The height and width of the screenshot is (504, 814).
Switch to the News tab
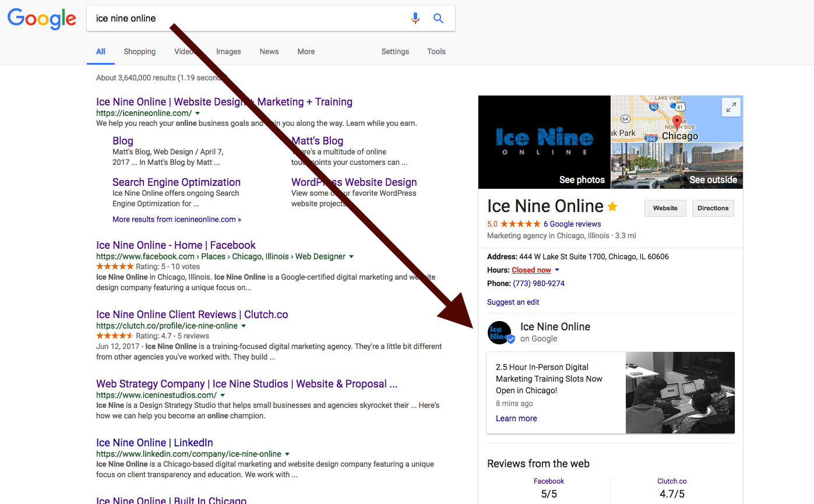[x=269, y=51]
